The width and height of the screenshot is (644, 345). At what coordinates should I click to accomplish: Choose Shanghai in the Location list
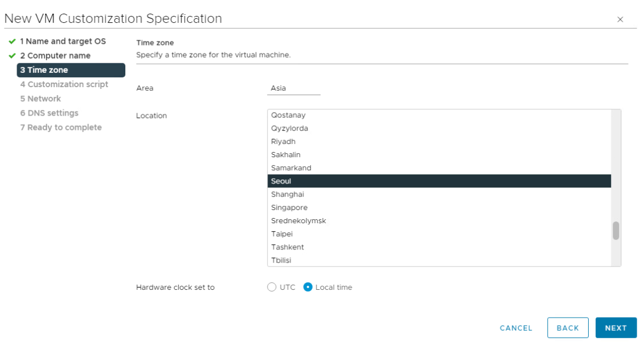[288, 195]
